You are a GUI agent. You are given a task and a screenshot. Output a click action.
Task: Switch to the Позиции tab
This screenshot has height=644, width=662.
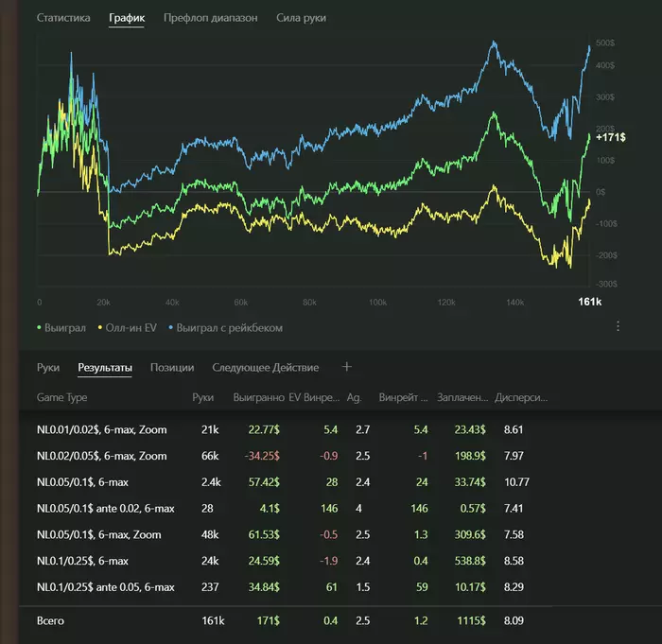pyautogui.click(x=173, y=368)
